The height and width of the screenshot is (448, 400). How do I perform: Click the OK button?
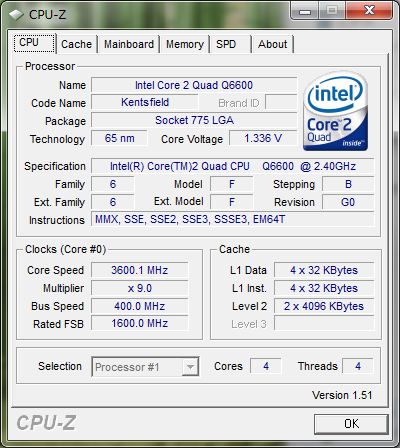351,424
